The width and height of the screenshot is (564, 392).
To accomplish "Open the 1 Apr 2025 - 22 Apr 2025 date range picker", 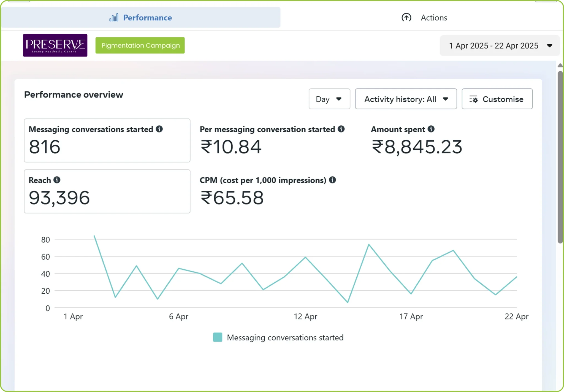I will [500, 46].
